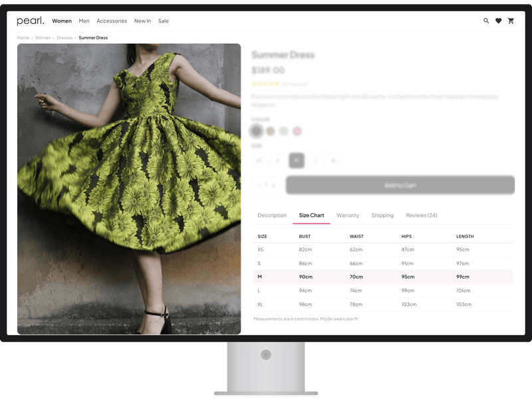Select size L
The width and height of the screenshot is (532, 399).
[x=315, y=160]
